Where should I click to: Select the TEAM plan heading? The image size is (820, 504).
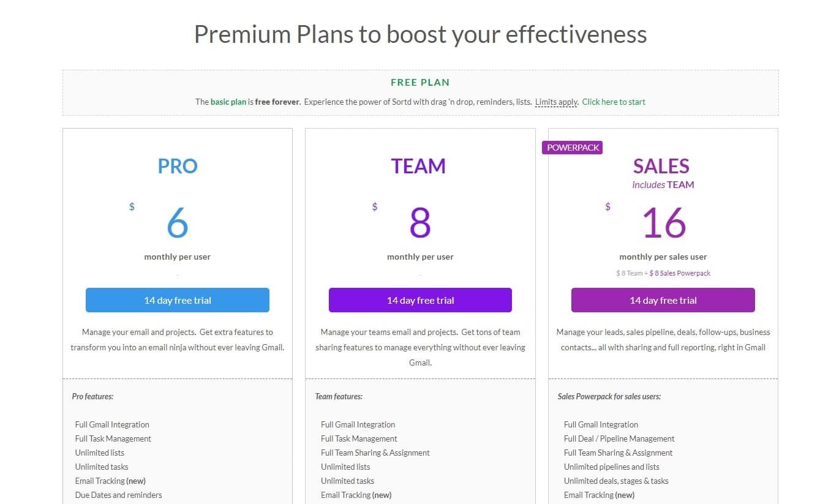418,166
